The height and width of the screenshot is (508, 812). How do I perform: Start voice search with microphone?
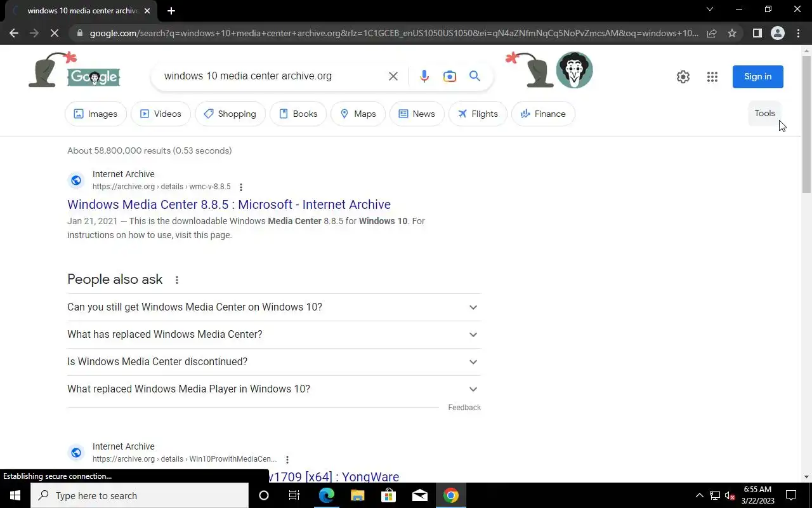point(424,76)
